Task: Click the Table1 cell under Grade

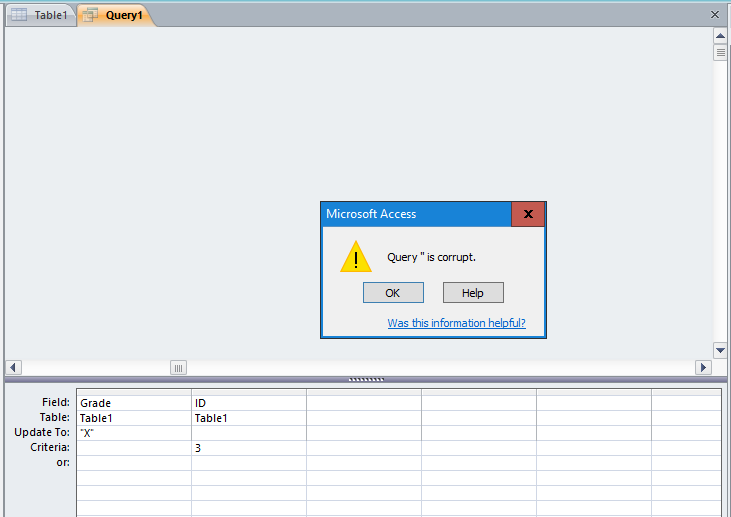Action: 134,418
